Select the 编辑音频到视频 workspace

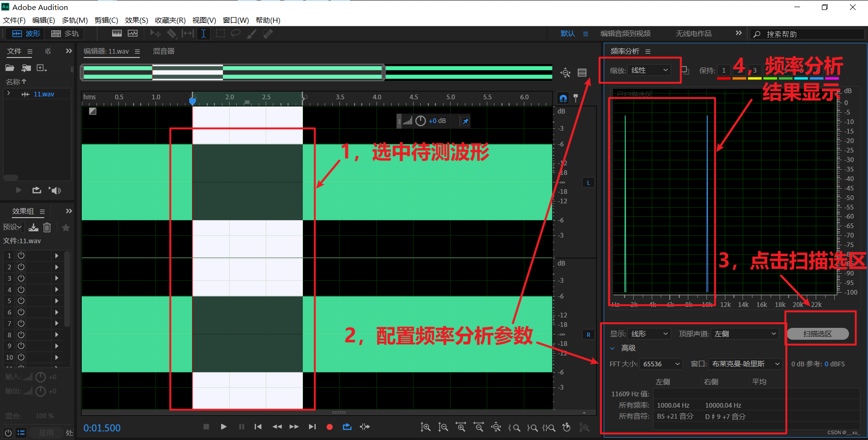click(x=626, y=34)
